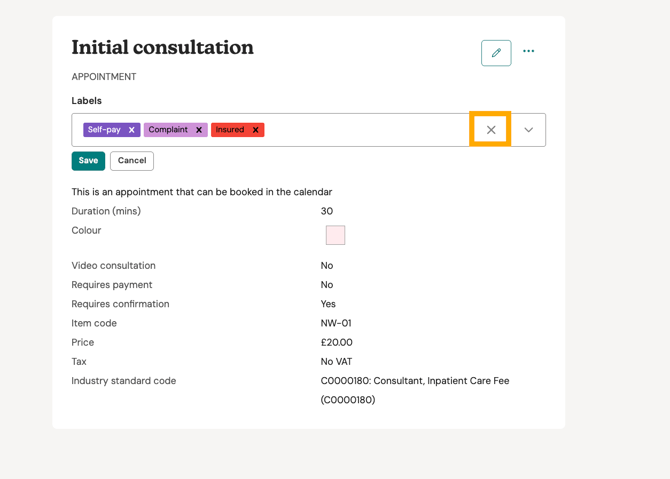670x479 pixels.
Task: Remove the Self-pay label
Action: (132, 130)
